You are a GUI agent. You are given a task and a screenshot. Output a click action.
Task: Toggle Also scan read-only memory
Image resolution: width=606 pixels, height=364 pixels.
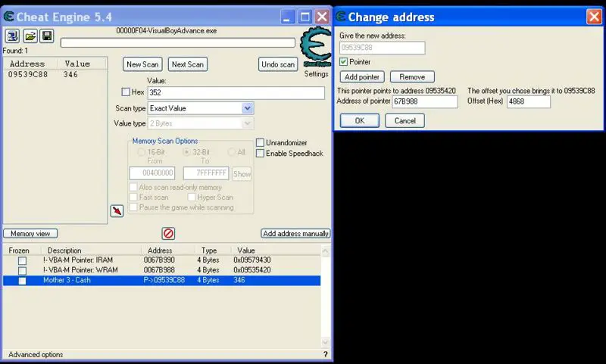pos(133,187)
